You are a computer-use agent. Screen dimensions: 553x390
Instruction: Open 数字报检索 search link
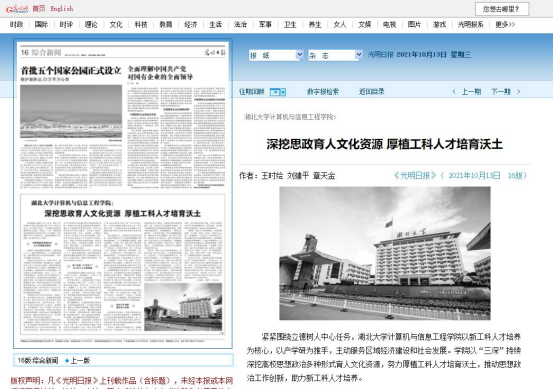coord(323,92)
